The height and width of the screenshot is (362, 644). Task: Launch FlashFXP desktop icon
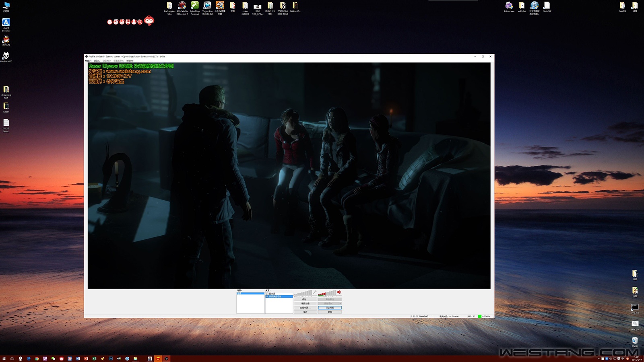pos(547,7)
